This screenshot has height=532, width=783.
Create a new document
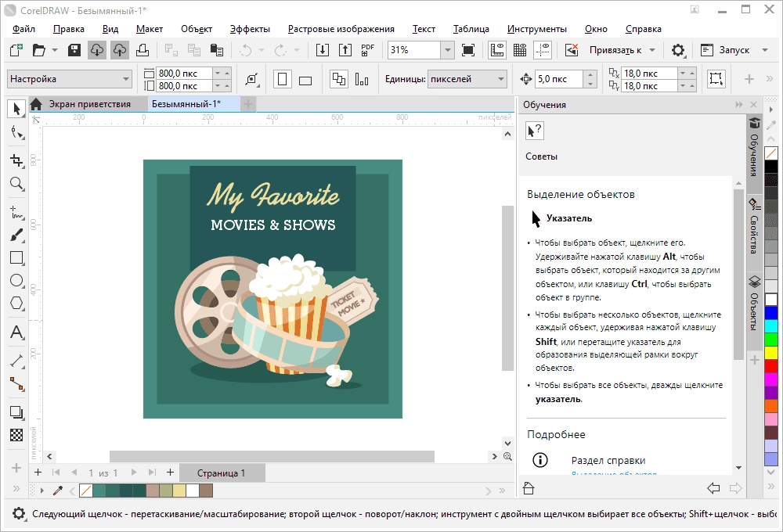click(16, 50)
